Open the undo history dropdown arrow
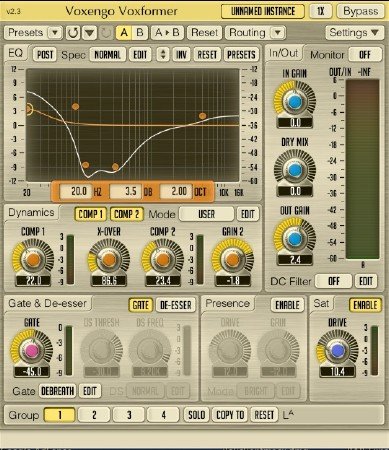 (89, 33)
